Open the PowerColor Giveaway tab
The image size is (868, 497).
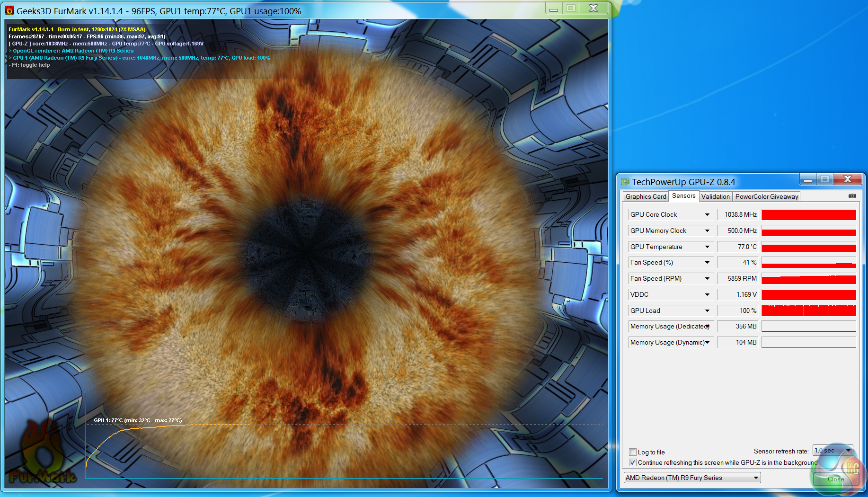click(766, 196)
